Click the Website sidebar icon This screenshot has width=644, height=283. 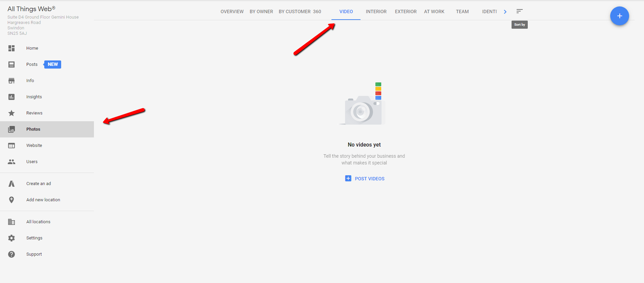coord(11,146)
